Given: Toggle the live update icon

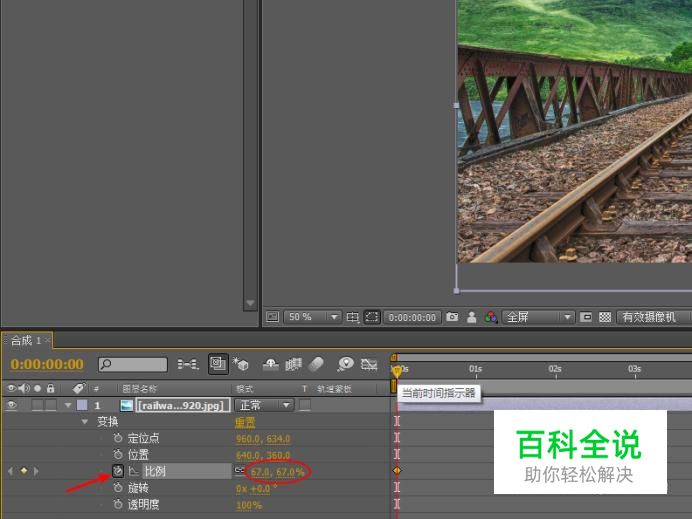Looking at the screenshot, I should pos(218,364).
